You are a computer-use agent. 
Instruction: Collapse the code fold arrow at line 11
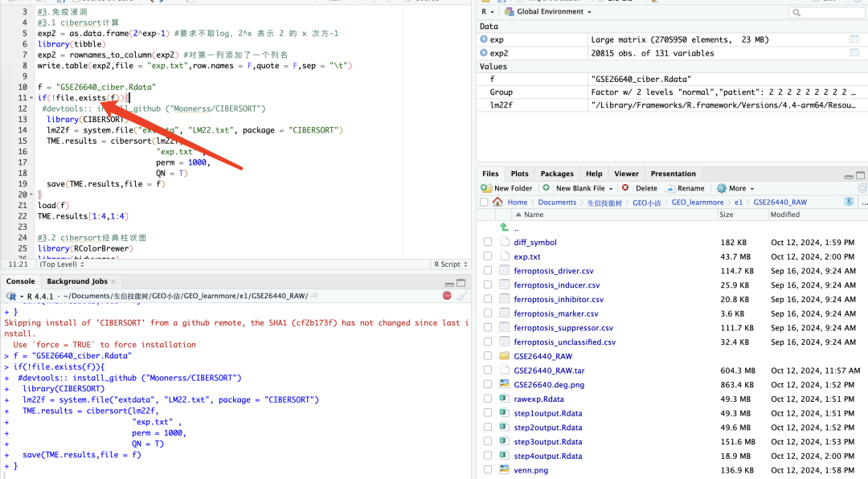tap(31, 98)
